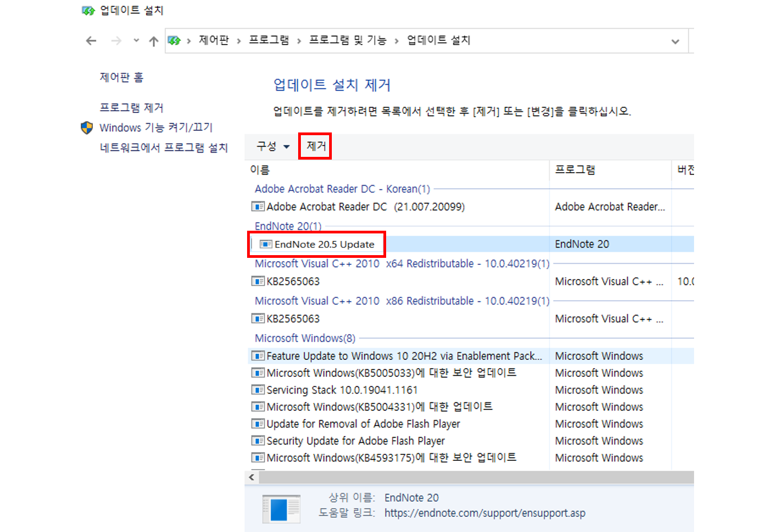Click the EndNote 20.5 Update icon

(266, 244)
